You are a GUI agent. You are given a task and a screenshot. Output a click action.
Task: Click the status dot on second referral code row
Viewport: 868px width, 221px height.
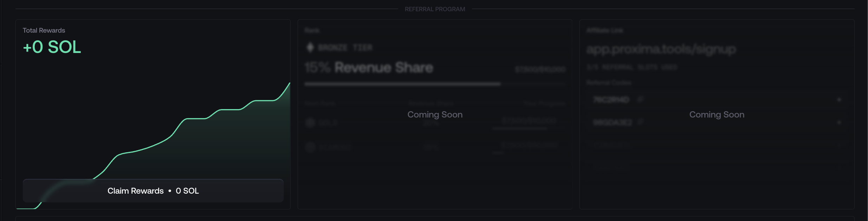(x=839, y=122)
